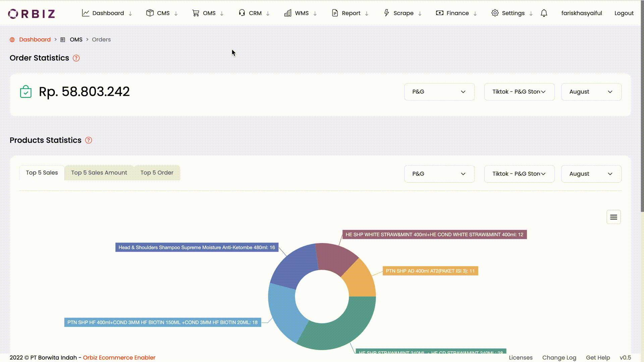
Task: Click the Dashboard chart icon in navbar
Action: [x=86, y=13]
